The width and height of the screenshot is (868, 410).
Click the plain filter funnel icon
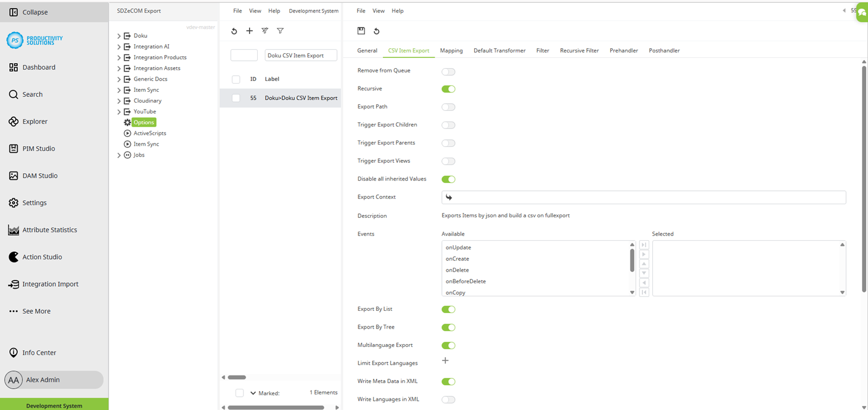pyautogui.click(x=280, y=31)
